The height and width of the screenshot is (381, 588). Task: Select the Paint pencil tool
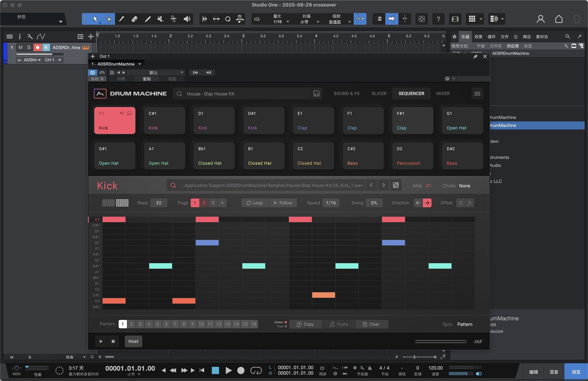(x=148, y=19)
